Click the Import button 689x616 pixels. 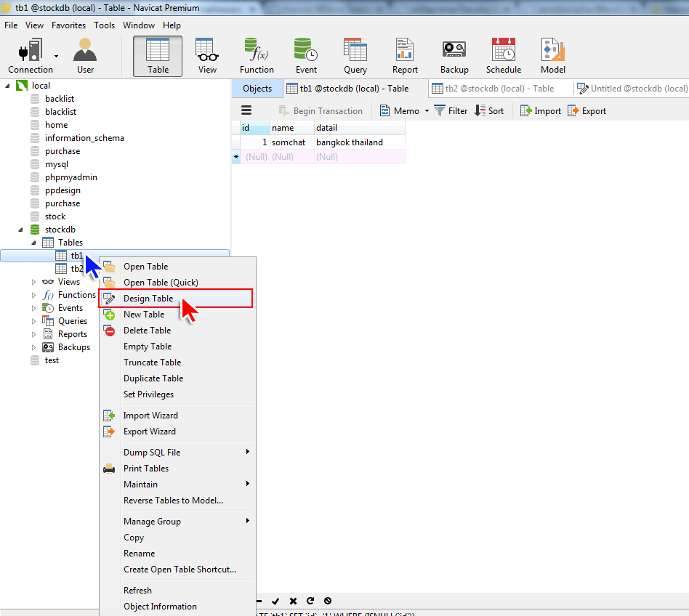541,111
